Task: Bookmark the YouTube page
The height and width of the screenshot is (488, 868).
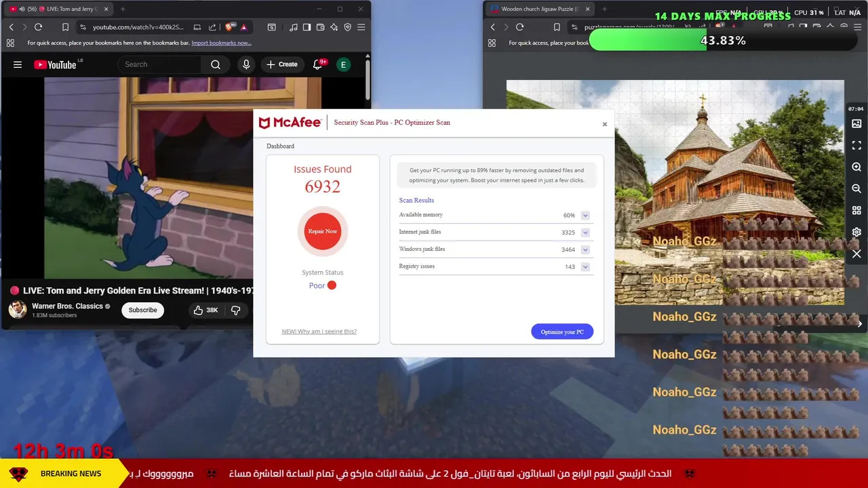Action: pos(65,27)
